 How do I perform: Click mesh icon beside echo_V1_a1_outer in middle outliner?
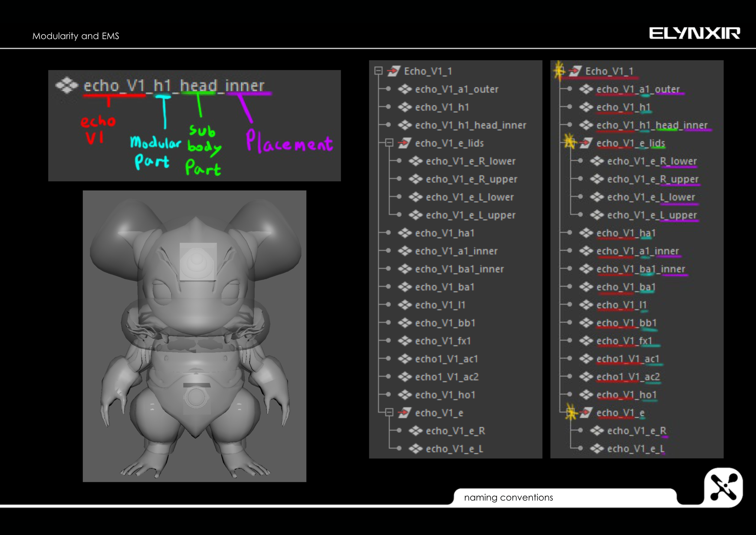tap(405, 89)
